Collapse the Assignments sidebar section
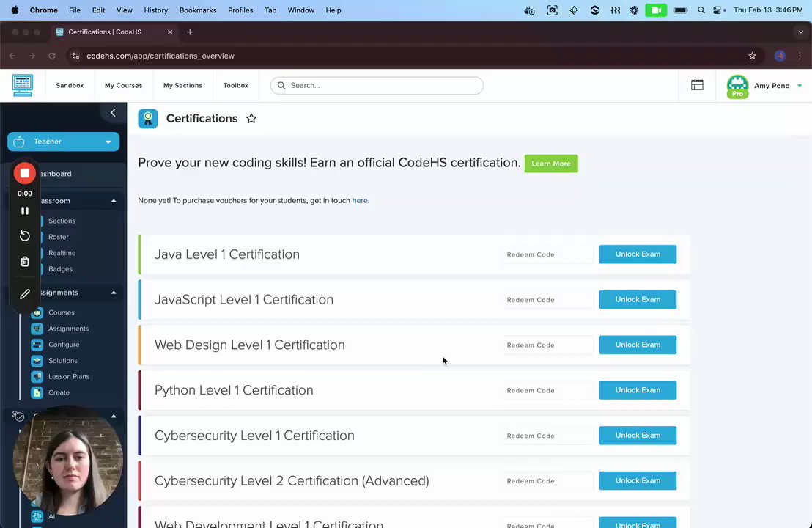The width and height of the screenshot is (812, 528). pyautogui.click(x=114, y=293)
